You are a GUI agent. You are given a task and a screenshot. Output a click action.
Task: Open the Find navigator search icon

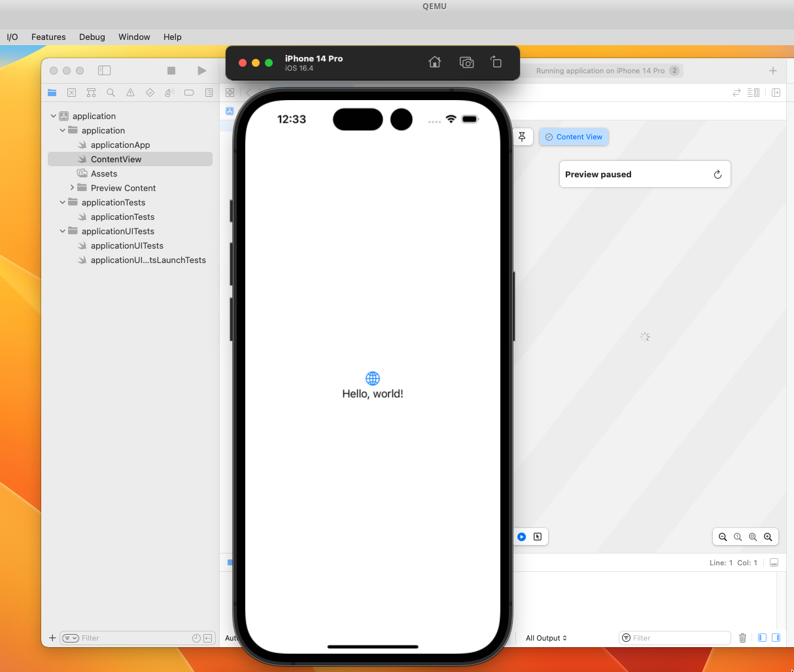(x=111, y=93)
